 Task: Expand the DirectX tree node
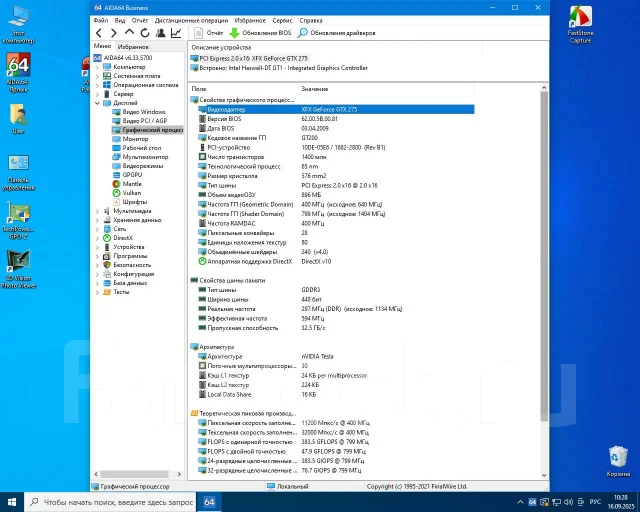[97, 238]
